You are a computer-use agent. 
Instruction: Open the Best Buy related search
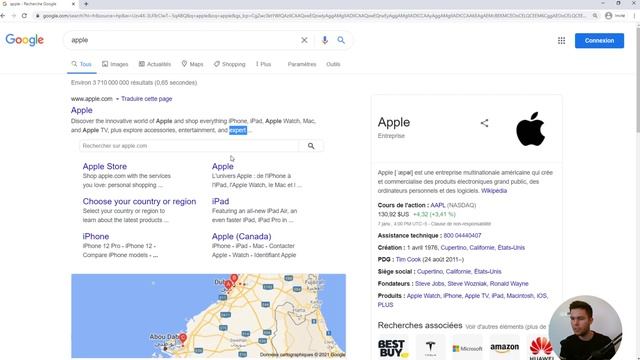(393, 348)
